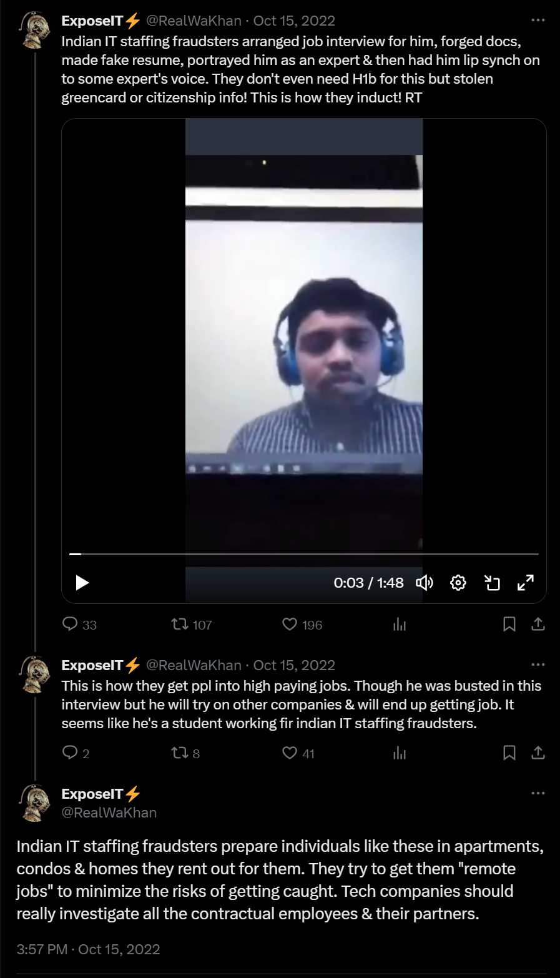Mute the video using the speaker icon
560x978 pixels.
425,583
